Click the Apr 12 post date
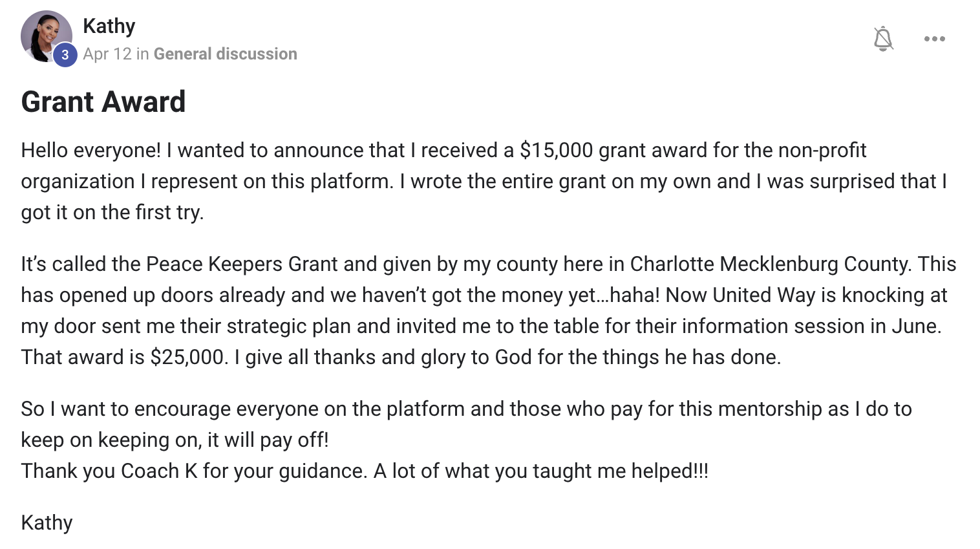 click(x=107, y=54)
